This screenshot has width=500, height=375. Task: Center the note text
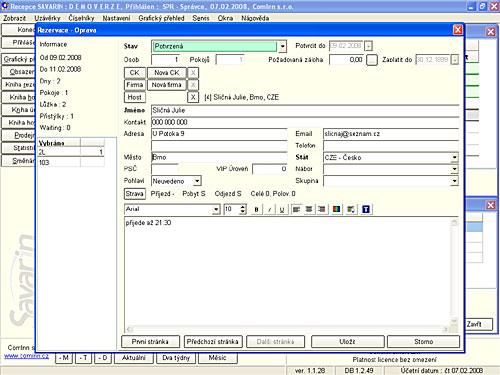[309, 209]
